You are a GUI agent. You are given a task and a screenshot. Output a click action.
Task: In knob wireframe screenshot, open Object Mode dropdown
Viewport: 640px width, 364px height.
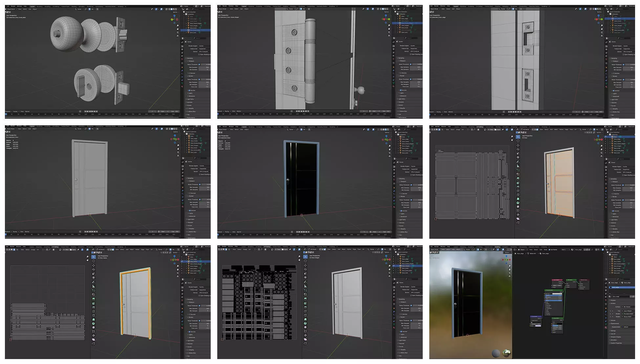pos(11,9)
